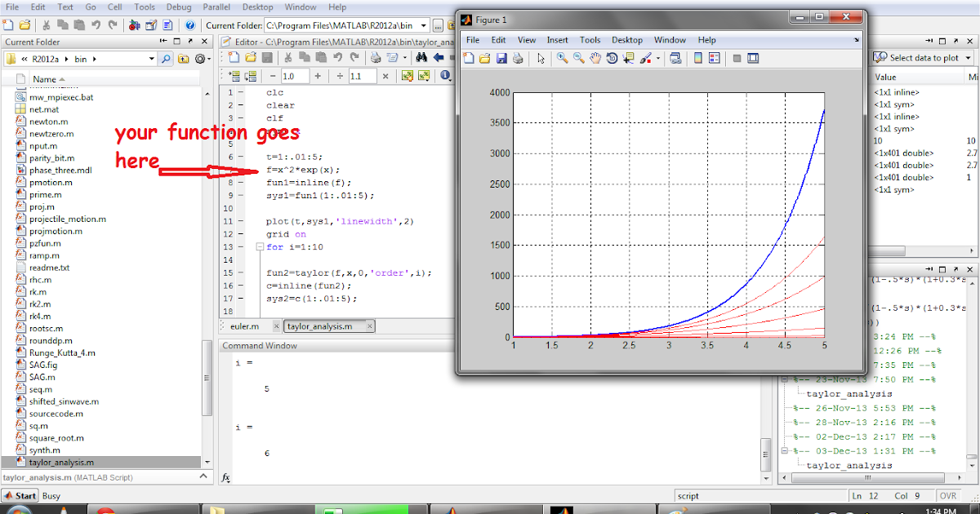This screenshot has width=980, height=514.
Task: Select the Edit Plot arrow tool
Action: point(541,58)
